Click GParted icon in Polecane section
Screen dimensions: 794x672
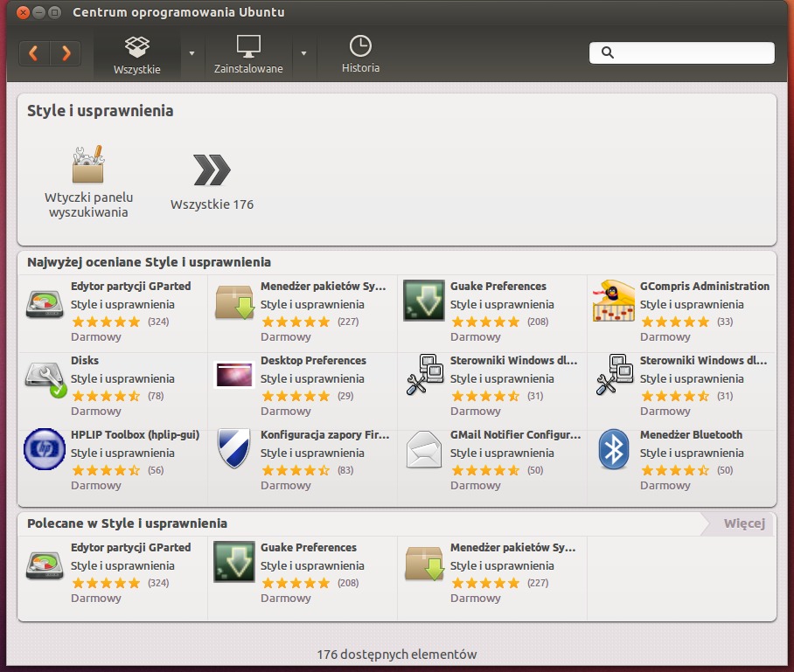(45, 565)
